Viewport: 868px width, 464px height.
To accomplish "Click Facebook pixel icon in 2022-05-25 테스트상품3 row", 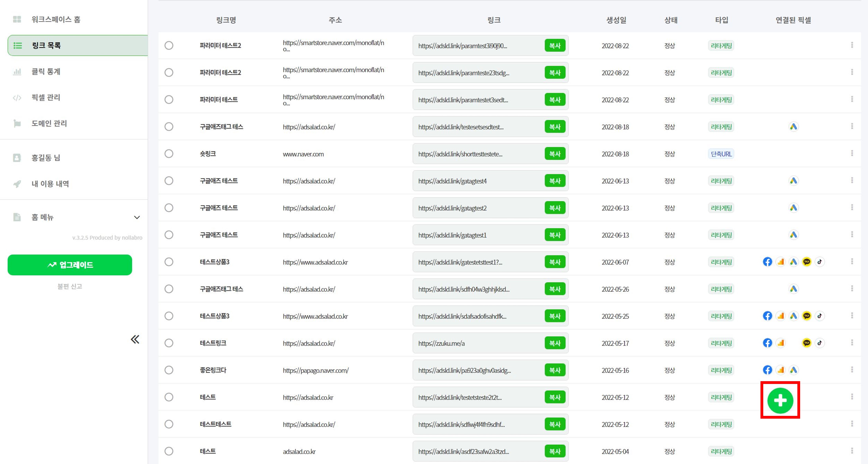I will (767, 316).
